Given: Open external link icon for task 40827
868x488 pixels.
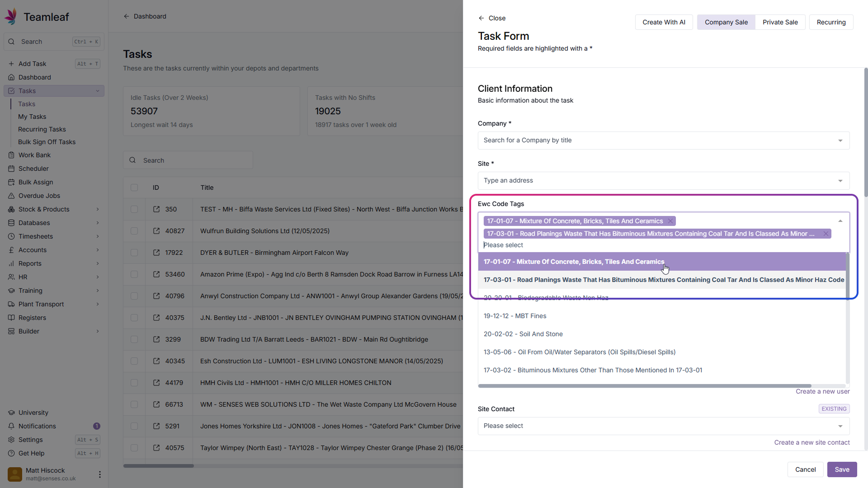Looking at the screenshot, I should click(x=156, y=231).
